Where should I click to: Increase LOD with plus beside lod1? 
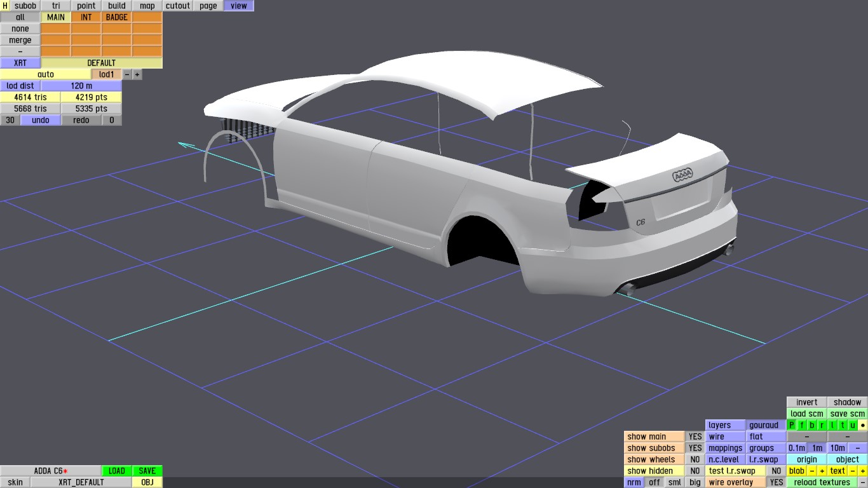137,74
